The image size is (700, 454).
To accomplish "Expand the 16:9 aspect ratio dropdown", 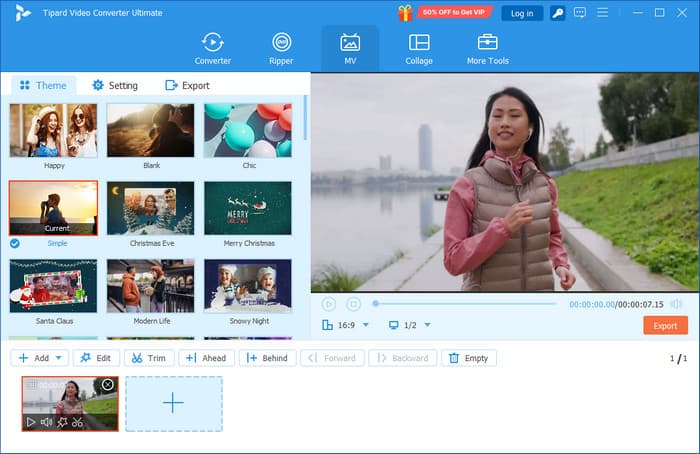I will click(365, 325).
